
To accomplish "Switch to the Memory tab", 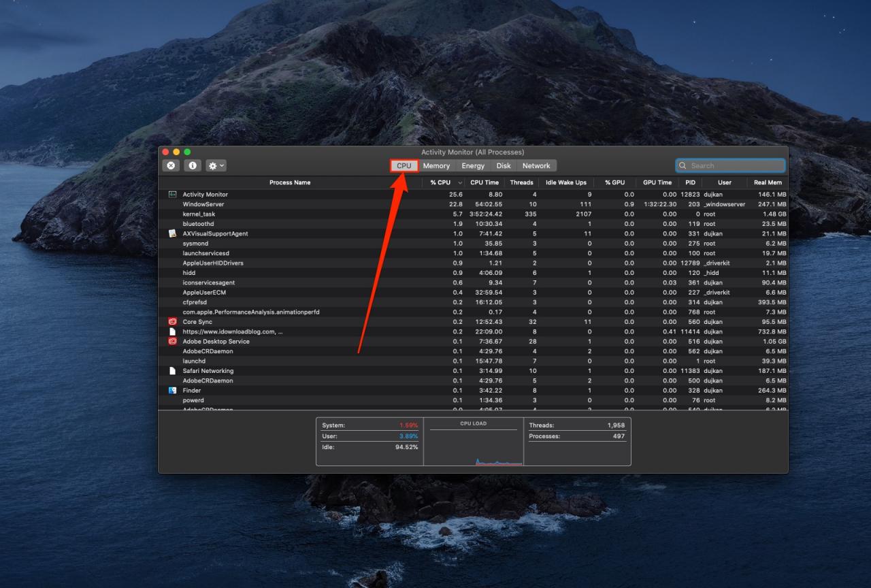I will pos(436,165).
